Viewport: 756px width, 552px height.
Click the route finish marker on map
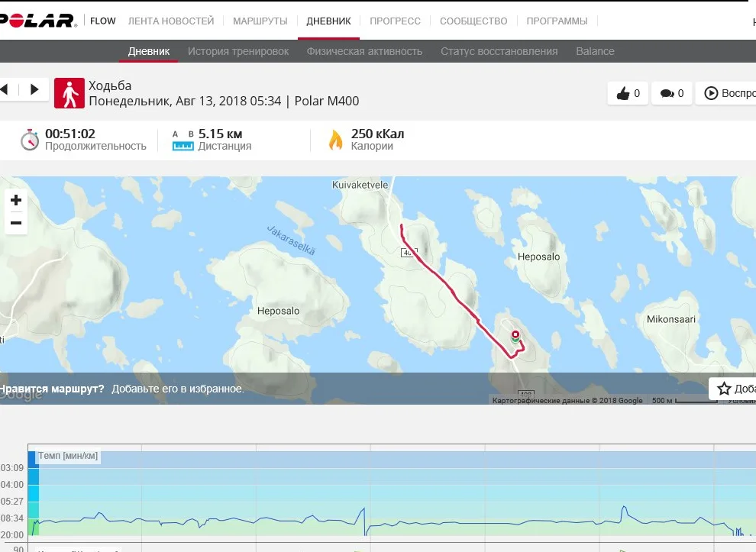click(515, 334)
